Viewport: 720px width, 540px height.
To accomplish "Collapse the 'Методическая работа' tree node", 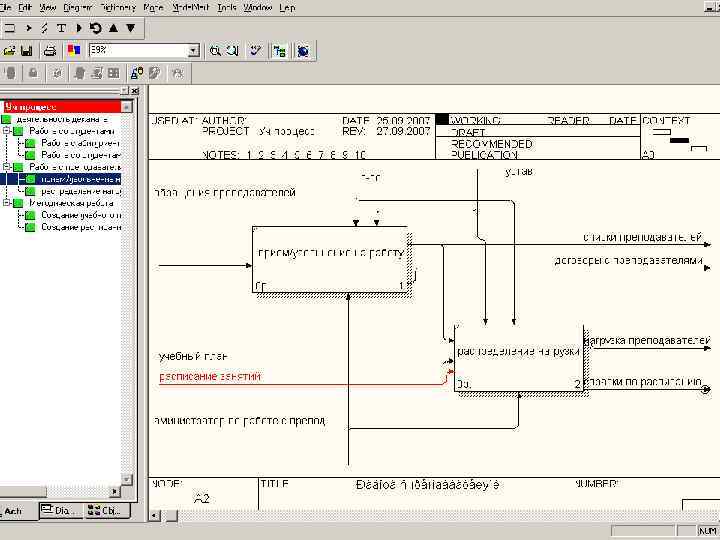I will coord(6,203).
